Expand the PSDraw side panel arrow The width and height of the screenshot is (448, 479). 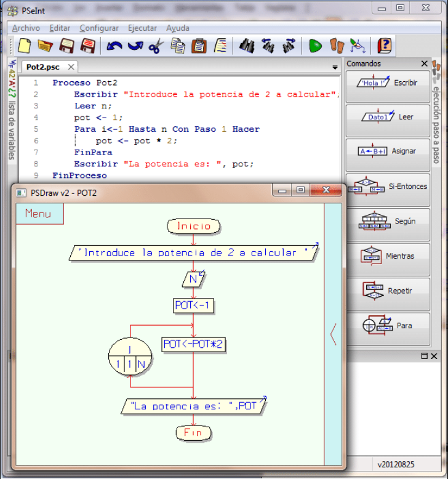coord(333,334)
